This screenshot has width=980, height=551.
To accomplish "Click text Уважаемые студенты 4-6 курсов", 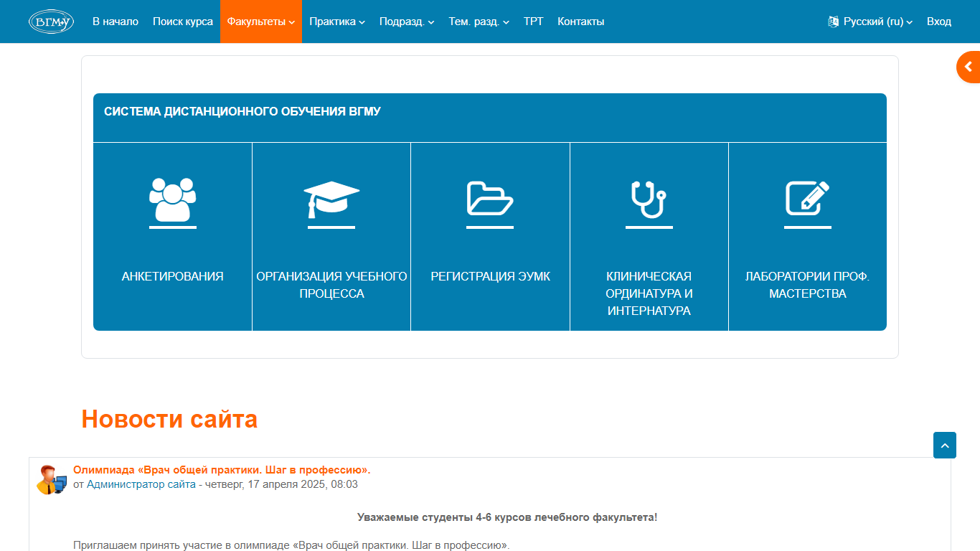I will coord(507,517).
